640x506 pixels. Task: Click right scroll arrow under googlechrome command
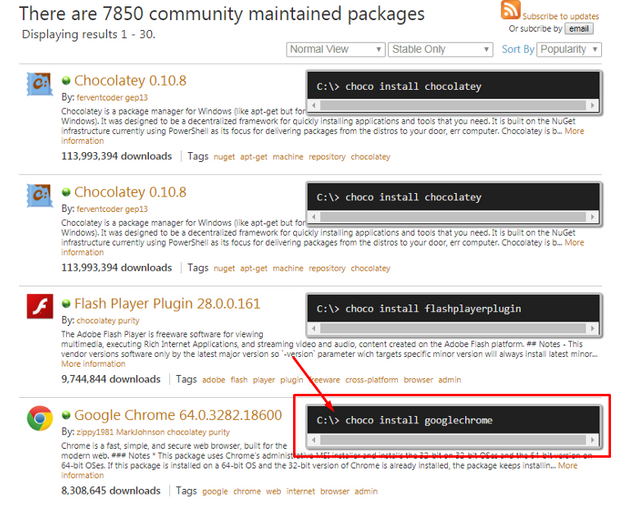pos(593,439)
